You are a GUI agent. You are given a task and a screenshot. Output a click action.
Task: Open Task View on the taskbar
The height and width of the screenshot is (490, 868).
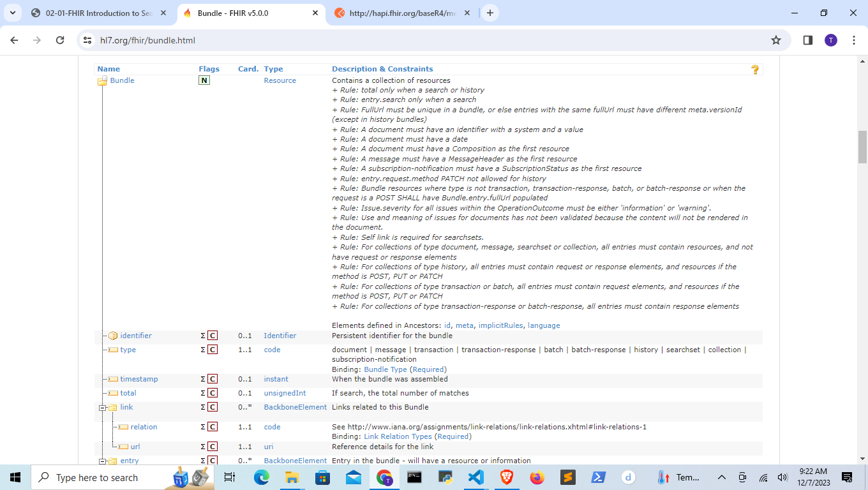tap(230, 477)
